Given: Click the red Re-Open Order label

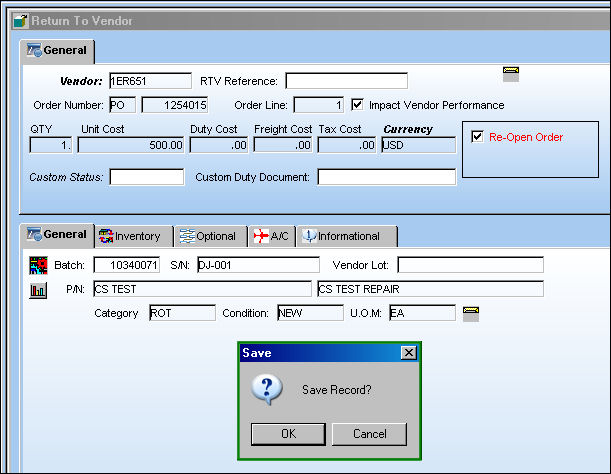Looking at the screenshot, I should point(526,137).
